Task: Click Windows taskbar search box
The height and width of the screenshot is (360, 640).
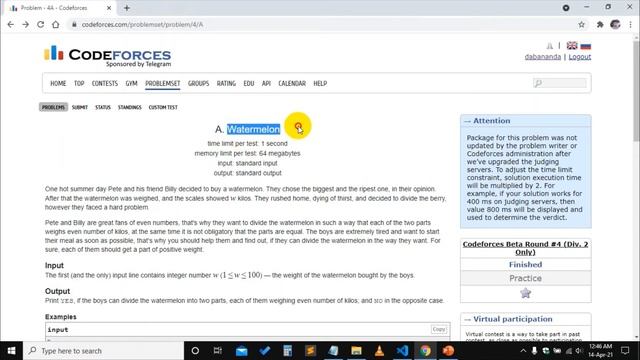Action: click(x=103, y=351)
